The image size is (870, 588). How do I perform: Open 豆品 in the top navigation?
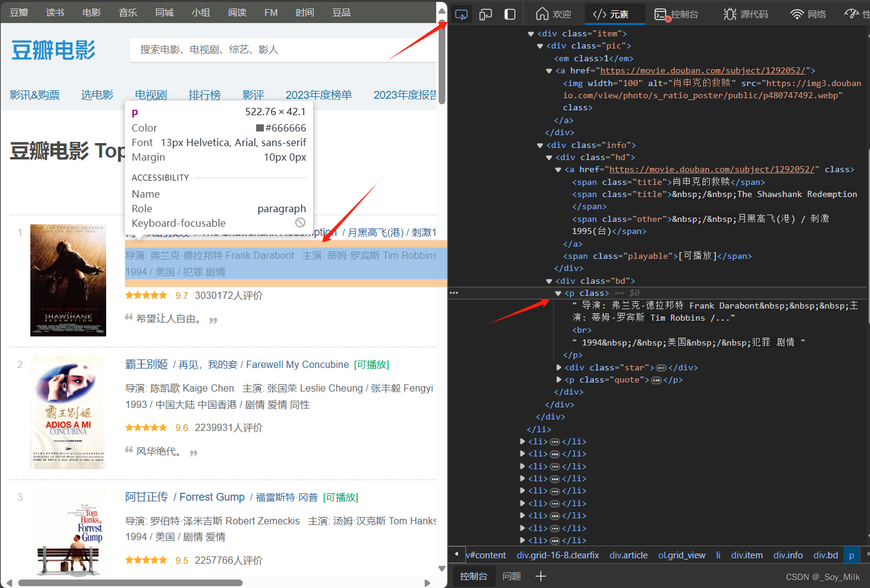pos(342,13)
